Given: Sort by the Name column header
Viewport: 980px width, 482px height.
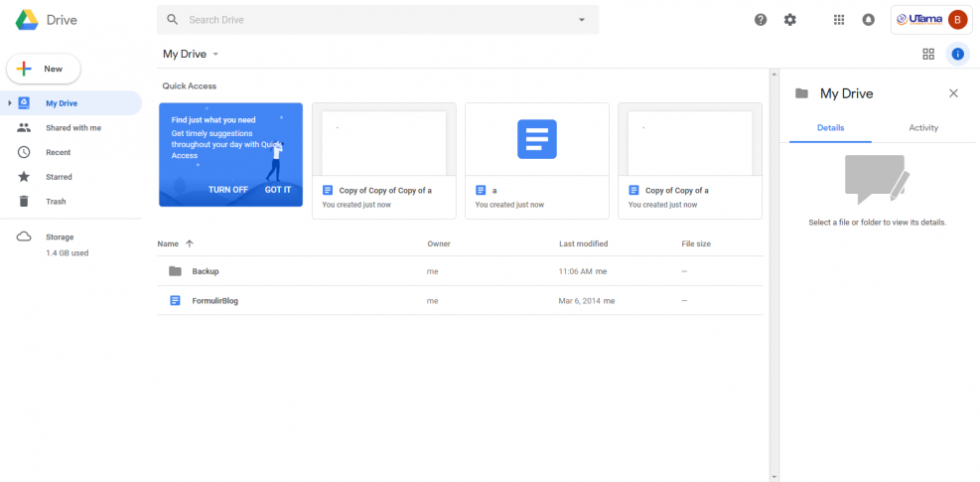Looking at the screenshot, I should (168, 243).
